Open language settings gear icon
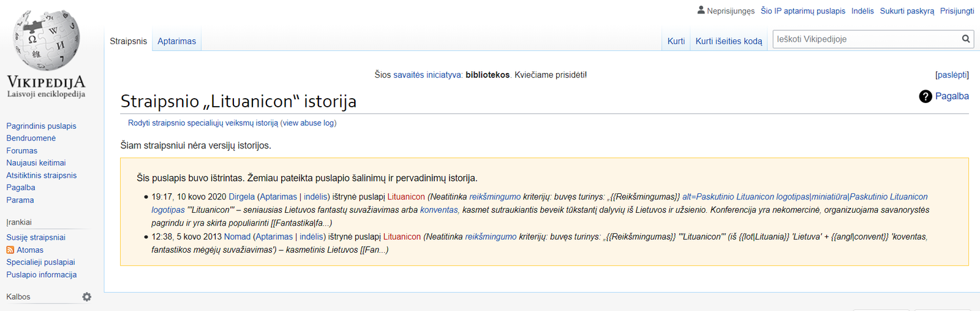This screenshot has height=311, width=980. (x=87, y=297)
